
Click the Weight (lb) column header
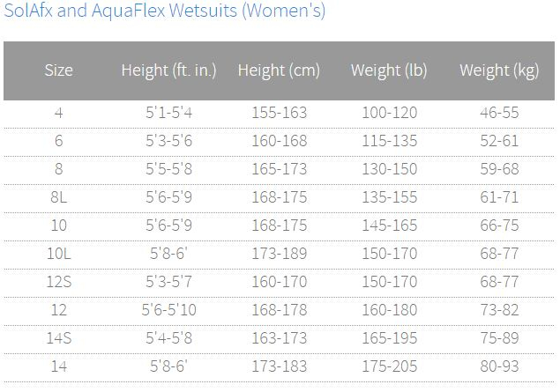pyautogui.click(x=389, y=70)
